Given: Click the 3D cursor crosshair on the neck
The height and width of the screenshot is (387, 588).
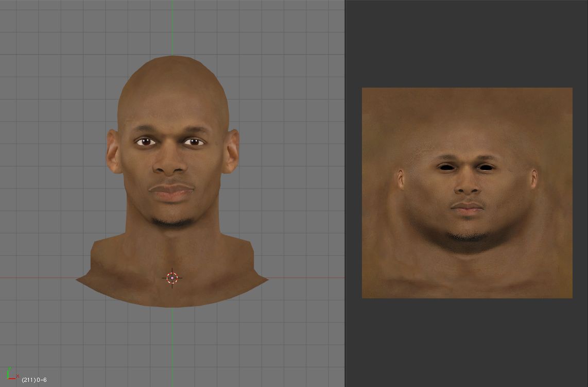Looking at the screenshot, I should (172, 278).
